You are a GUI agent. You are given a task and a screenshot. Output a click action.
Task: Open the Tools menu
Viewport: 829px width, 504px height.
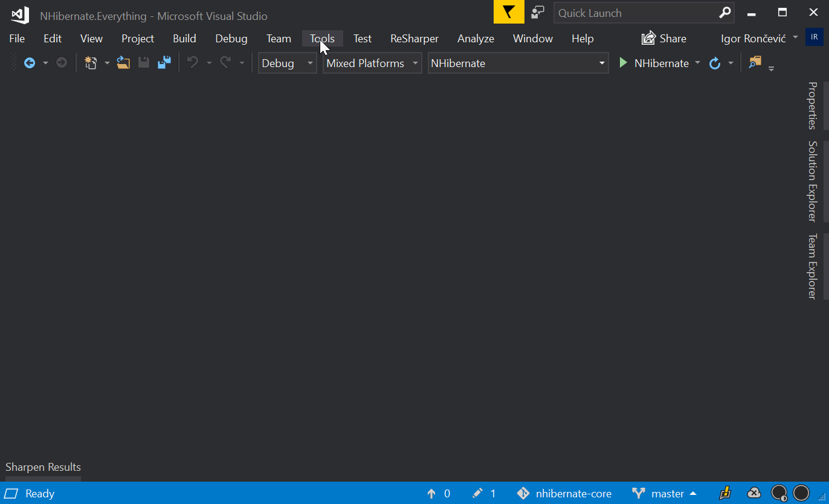coord(323,38)
